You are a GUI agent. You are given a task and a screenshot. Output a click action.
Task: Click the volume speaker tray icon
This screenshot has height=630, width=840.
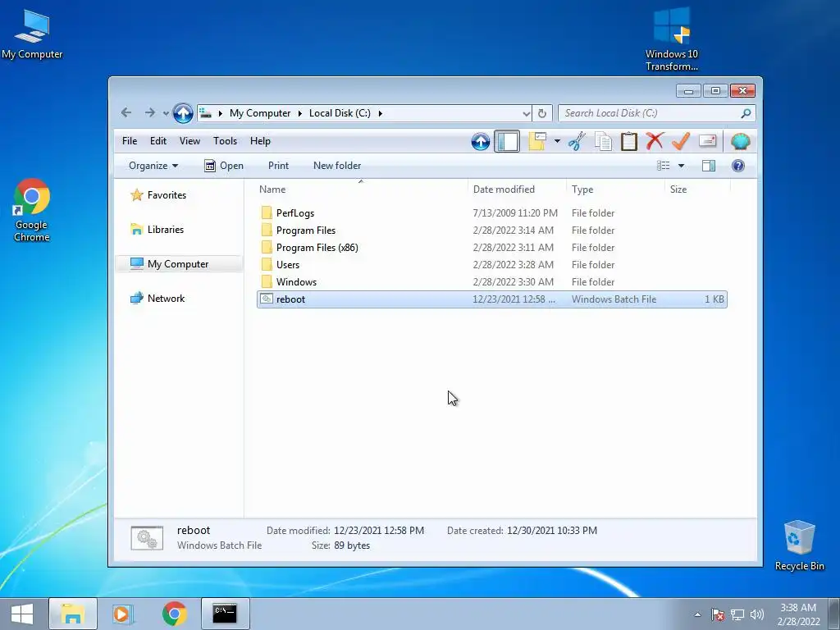[756, 614]
